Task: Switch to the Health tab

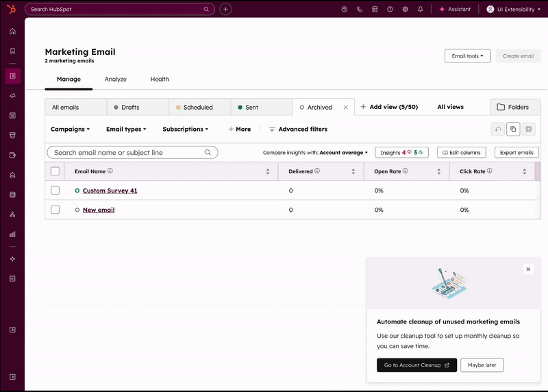Action: 160,79
